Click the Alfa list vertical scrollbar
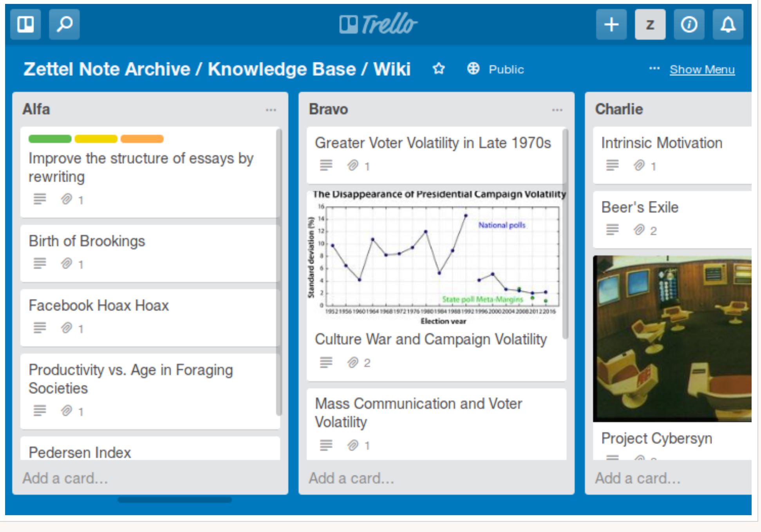 click(x=279, y=272)
